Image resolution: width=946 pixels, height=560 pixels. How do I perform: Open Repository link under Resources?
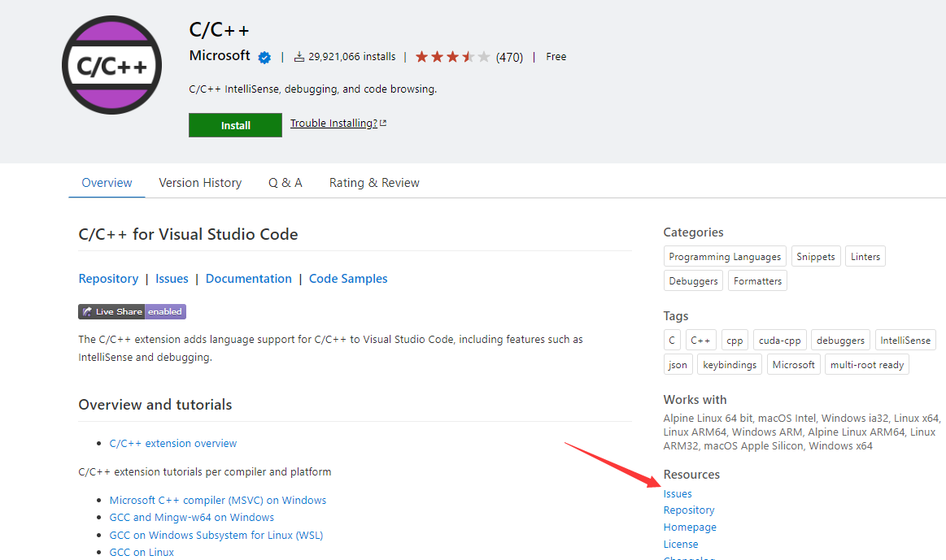688,510
